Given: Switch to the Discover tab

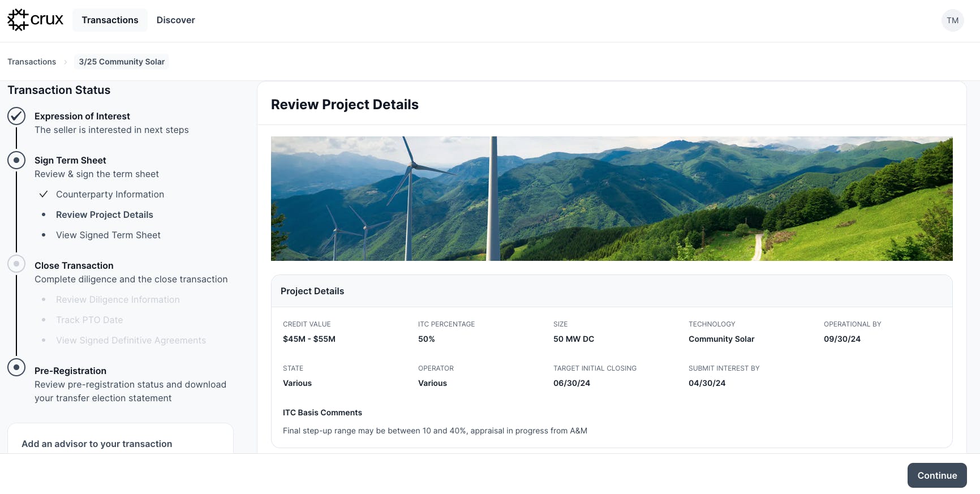Looking at the screenshot, I should pos(175,20).
